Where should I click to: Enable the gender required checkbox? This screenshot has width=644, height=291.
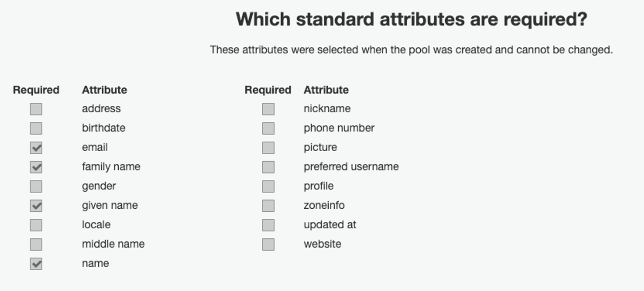(x=36, y=186)
